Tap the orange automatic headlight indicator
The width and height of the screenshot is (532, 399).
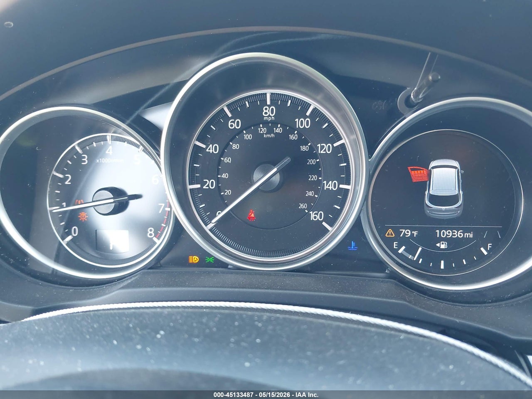(x=194, y=260)
